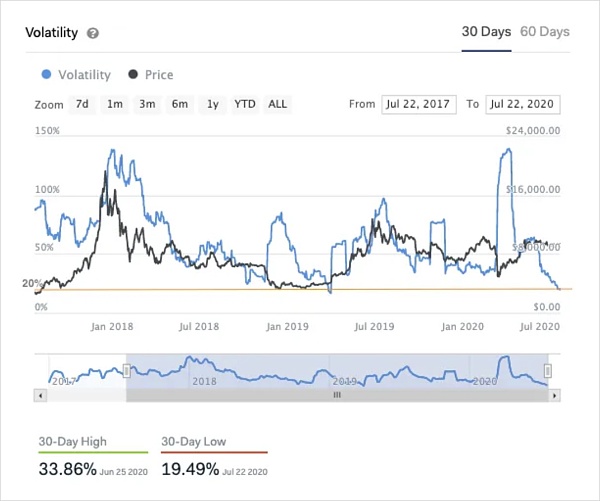This screenshot has width=600, height=501.
Task: Click the navigator left range handle
Action: (126, 370)
